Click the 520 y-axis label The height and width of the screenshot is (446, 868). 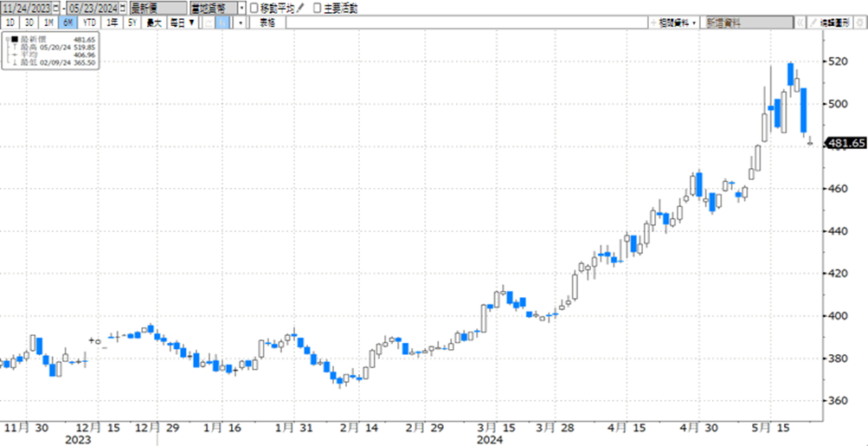pos(839,61)
